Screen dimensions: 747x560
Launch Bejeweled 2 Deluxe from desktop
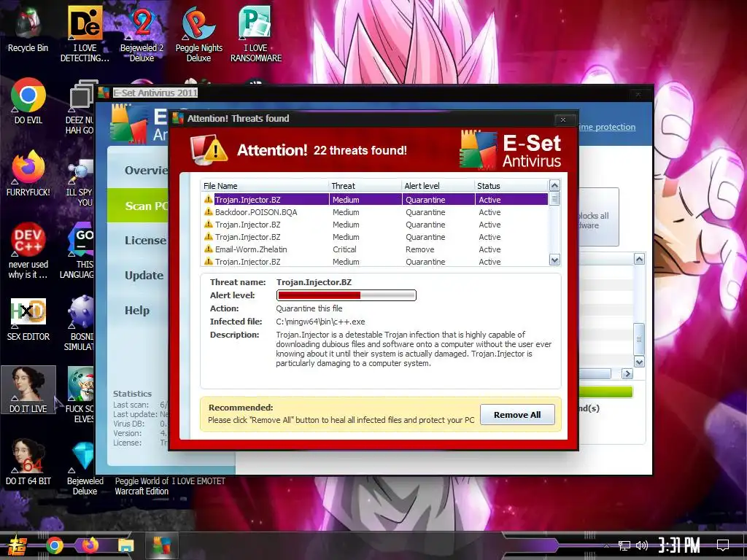point(142,34)
